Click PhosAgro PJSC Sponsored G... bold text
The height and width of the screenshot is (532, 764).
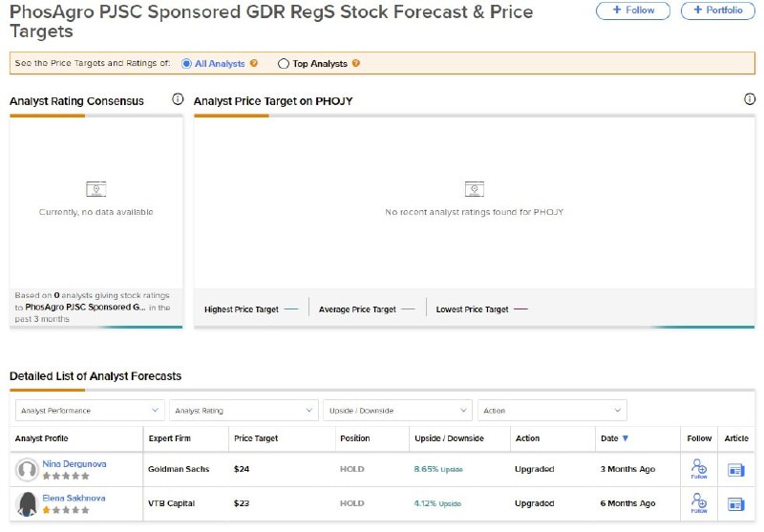click(85, 307)
